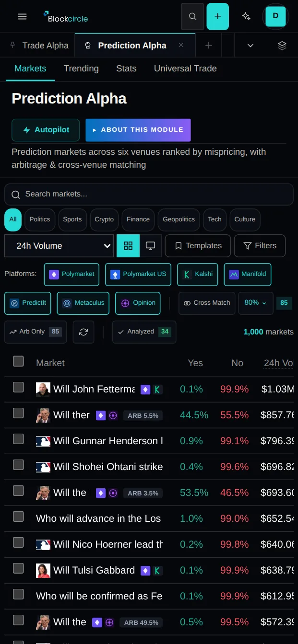Check the ARB 49.5% market row
This screenshot has height=644, width=298.
point(18,620)
